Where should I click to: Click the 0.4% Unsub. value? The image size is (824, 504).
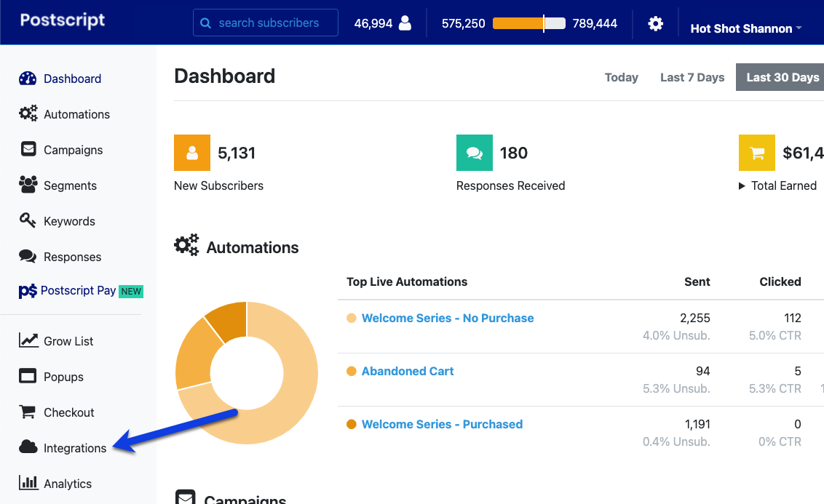click(x=676, y=442)
